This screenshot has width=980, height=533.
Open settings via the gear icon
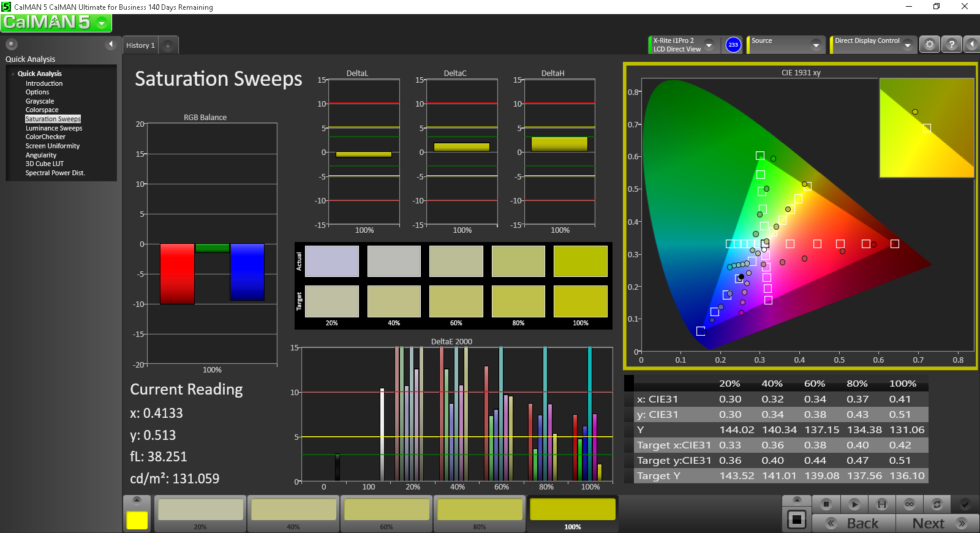(x=929, y=45)
